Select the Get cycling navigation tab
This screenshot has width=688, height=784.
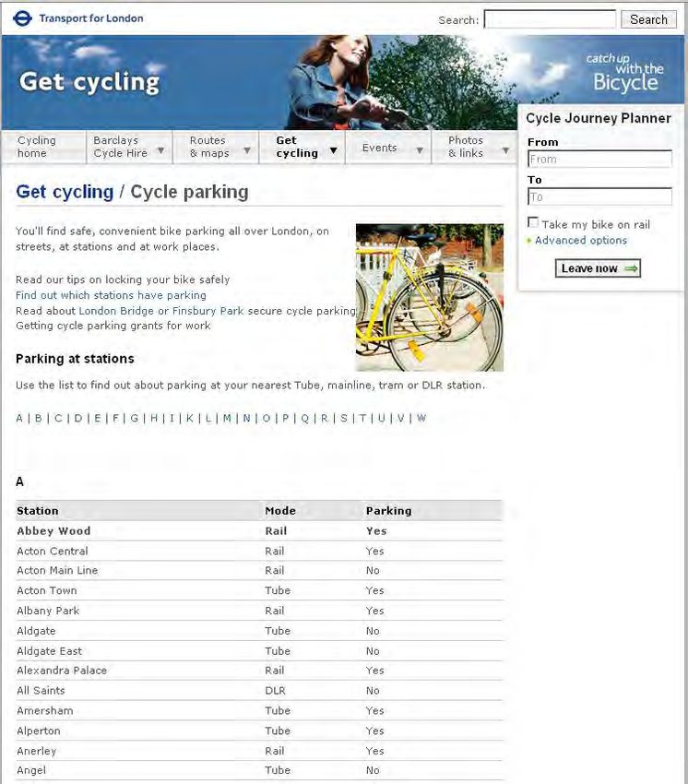[x=297, y=147]
